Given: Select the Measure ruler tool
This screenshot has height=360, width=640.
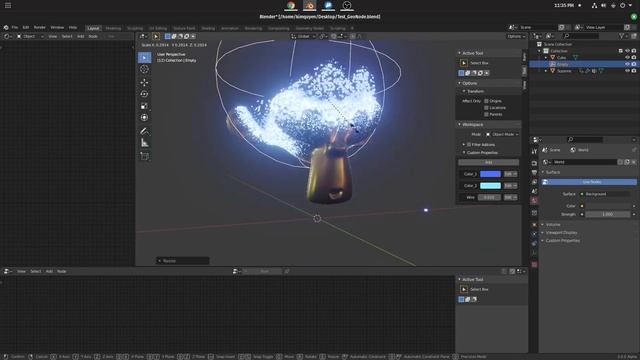Looking at the screenshot, I should [x=144, y=143].
